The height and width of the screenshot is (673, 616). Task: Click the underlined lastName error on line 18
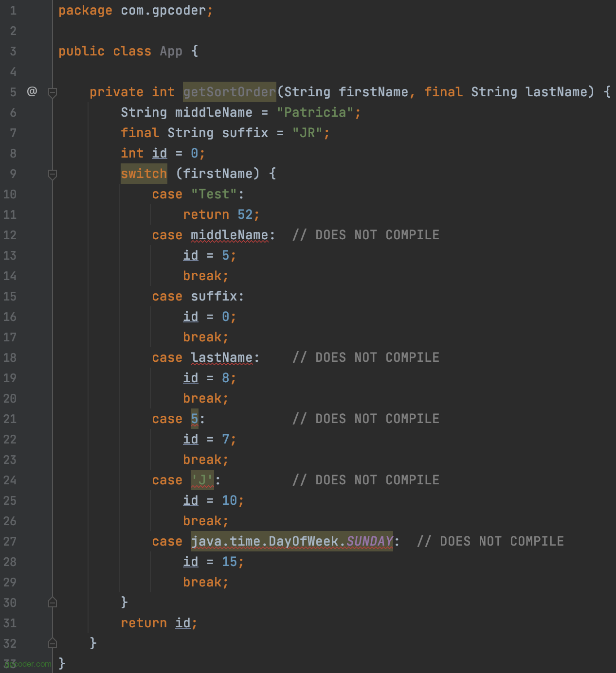[221, 358]
